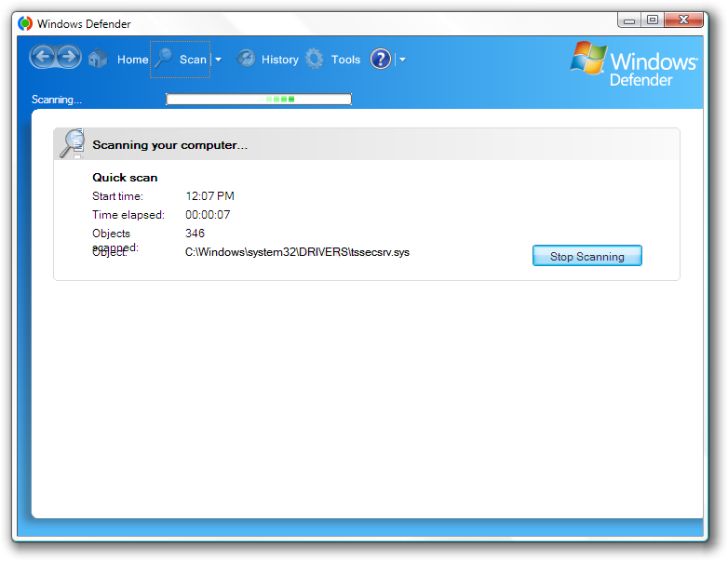Click the Quick scan heading
Viewport: 728px width, 562px height.
pyautogui.click(x=125, y=178)
